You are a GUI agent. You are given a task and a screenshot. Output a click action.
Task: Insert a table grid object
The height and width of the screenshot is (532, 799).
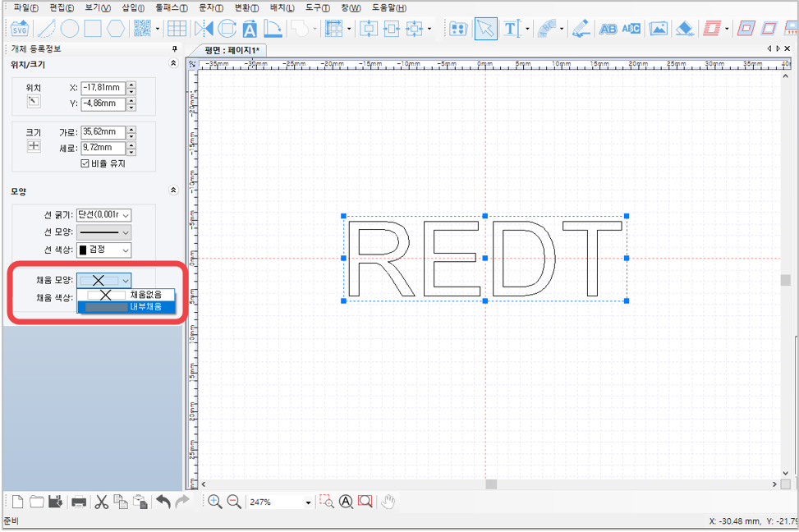pos(177,29)
